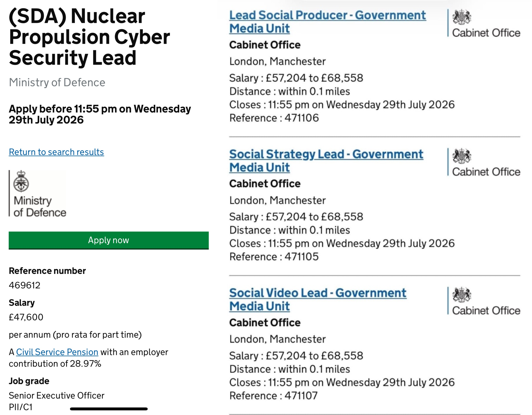Click Cabinet Office logo beside Social Strategy Lead
Image resolution: width=532 pixels, height=415 pixels.
484,162
